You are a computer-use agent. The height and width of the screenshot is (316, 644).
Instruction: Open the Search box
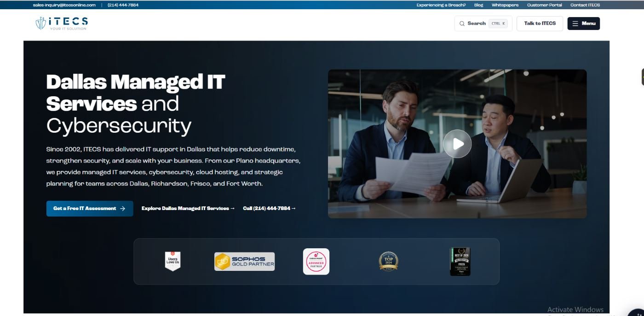click(x=483, y=23)
